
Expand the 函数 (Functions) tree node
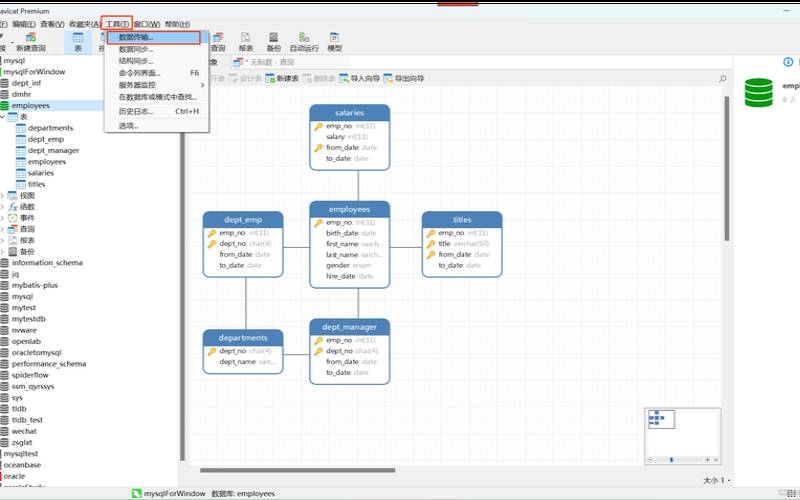pyautogui.click(x=4, y=207)
